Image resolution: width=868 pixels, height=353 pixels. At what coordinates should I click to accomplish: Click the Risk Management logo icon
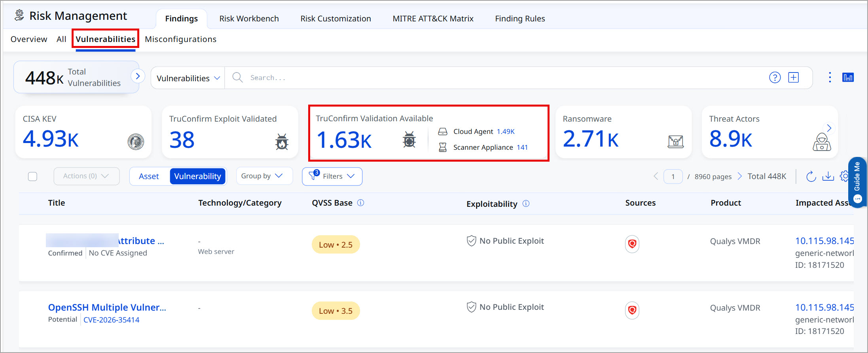click(x=19, y=15)
